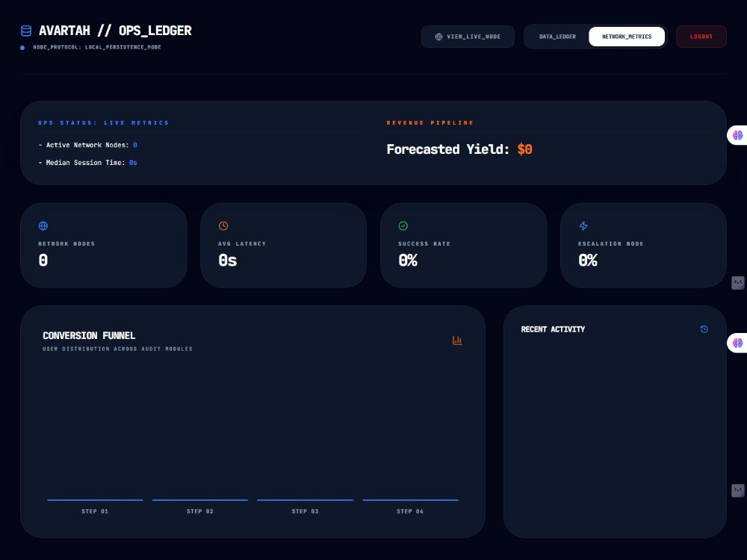
Task: Open the upper brain extension bubble
Action: tap(737, 135)
